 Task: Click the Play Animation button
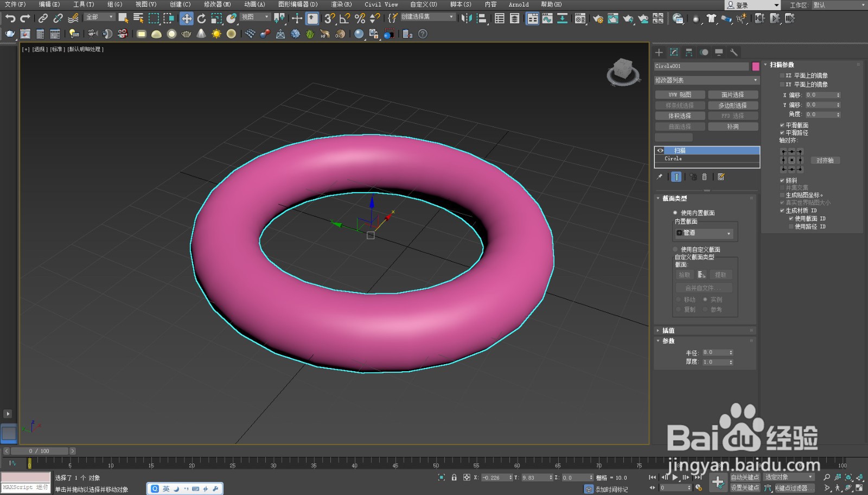[675, 478]
